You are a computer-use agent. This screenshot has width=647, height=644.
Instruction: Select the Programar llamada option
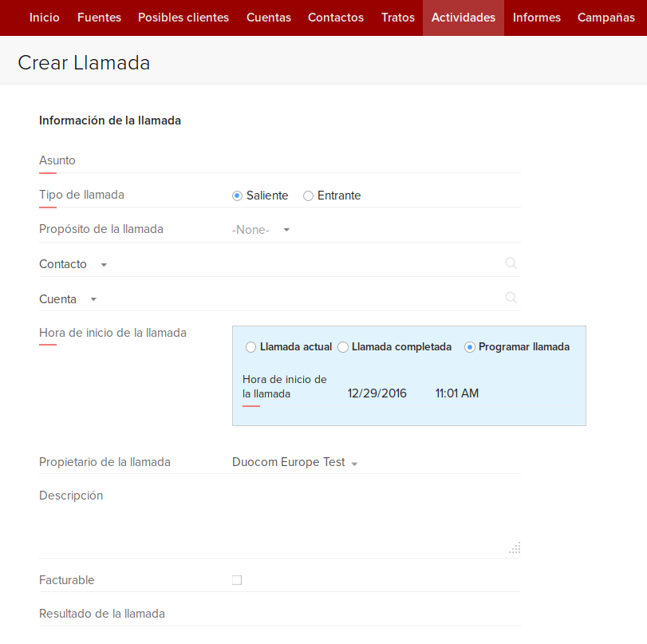coord(470,347)
